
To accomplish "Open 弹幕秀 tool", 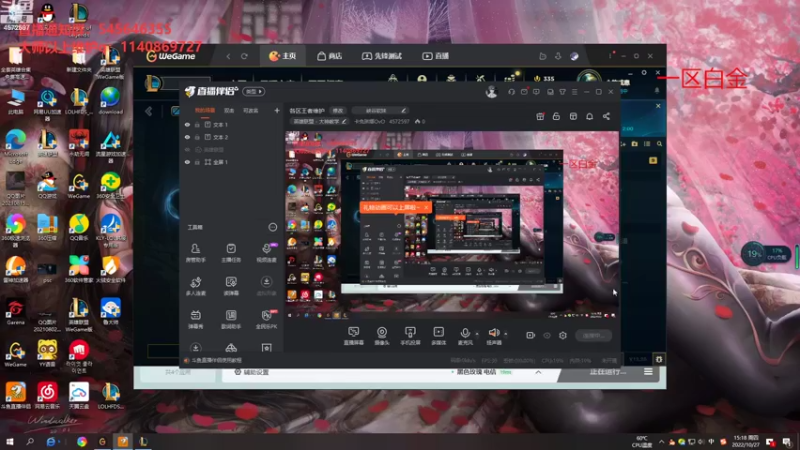I will (195, 319).
